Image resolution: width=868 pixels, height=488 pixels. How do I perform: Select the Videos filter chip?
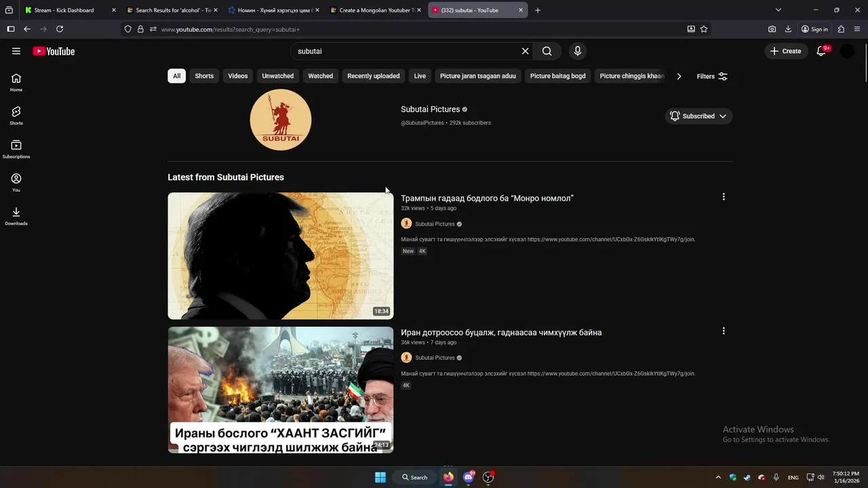238,76
